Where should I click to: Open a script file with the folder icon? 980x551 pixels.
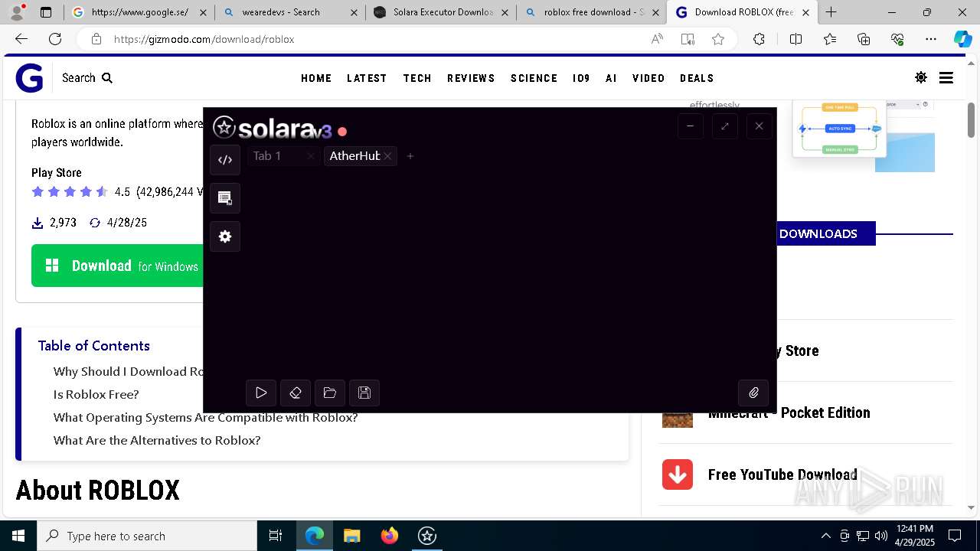330,393
